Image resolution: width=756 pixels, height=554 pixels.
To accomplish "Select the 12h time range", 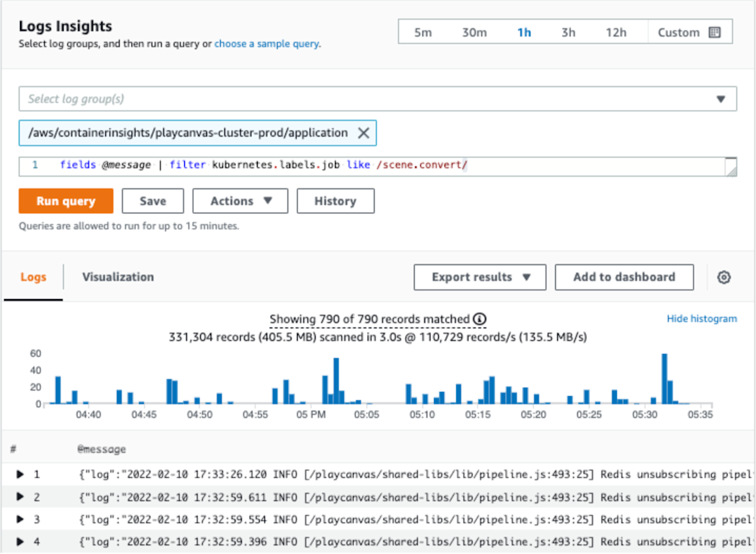I will 615,33.
